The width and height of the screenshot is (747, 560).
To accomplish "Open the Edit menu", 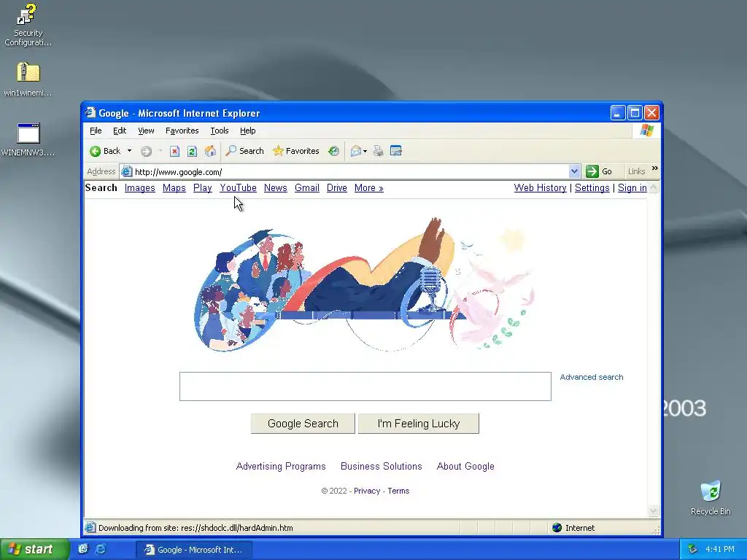I will [x=120, y=131].
